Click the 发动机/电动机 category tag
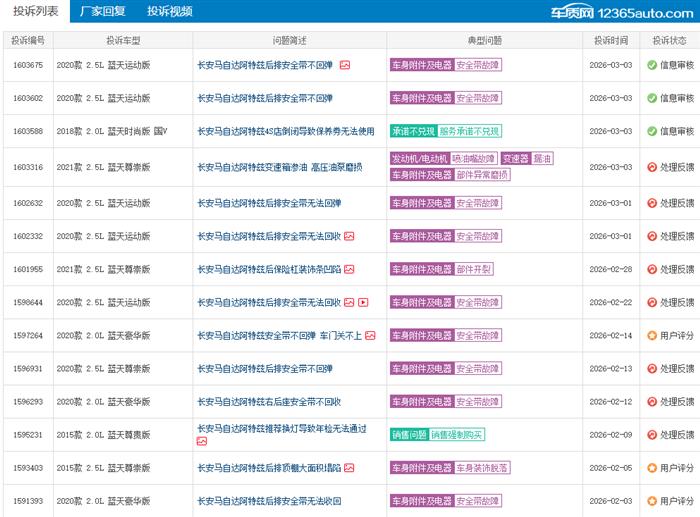The image size is (700, 517). [419, 159]
